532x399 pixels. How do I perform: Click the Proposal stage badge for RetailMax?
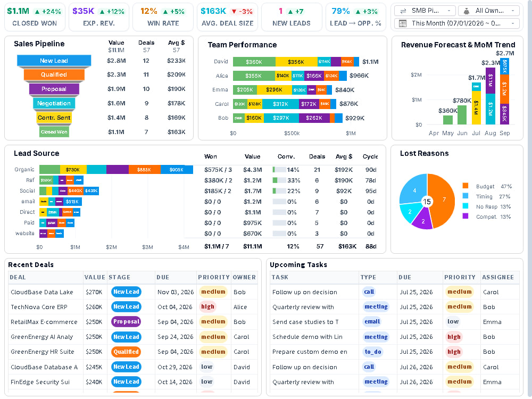126,322
